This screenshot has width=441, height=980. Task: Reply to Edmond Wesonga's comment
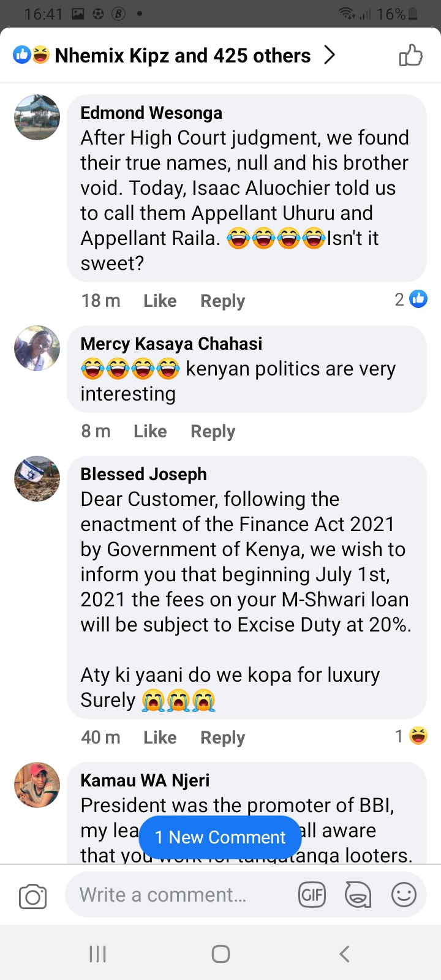pos(223,301)
